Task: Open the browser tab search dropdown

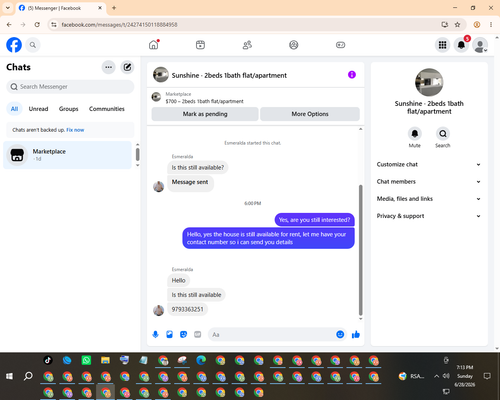Action: coord(8,8)
